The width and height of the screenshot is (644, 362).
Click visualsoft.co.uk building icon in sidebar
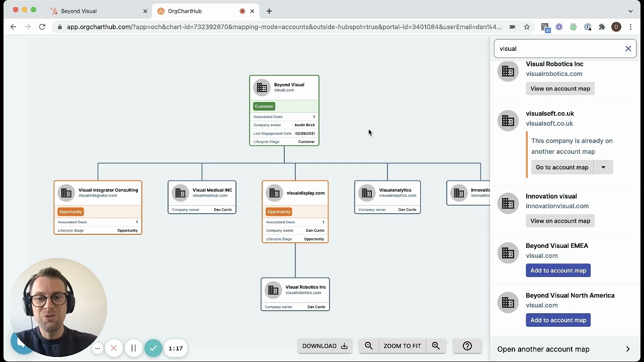[508, 121]
